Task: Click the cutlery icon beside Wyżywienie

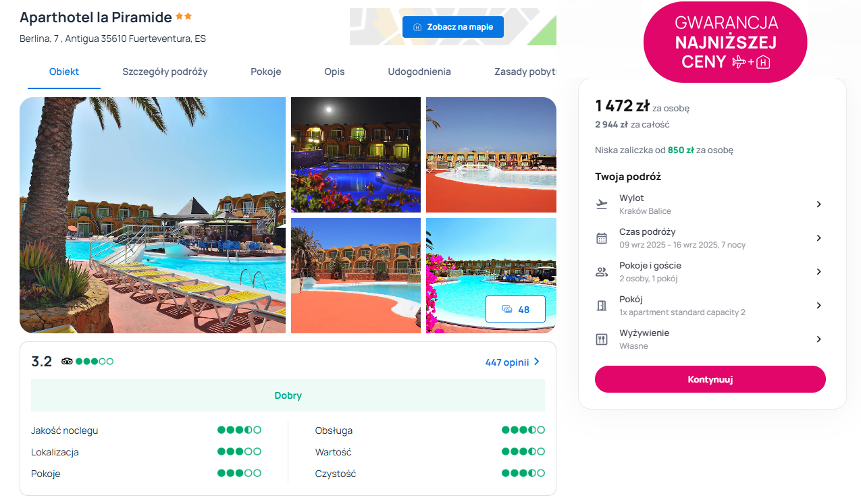Action: point(602,339)
